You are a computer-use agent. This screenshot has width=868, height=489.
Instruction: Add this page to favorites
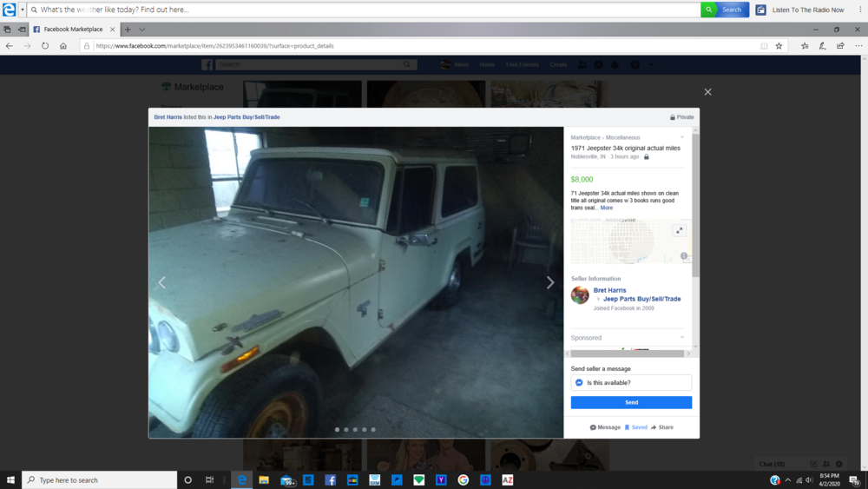point(779,46)
